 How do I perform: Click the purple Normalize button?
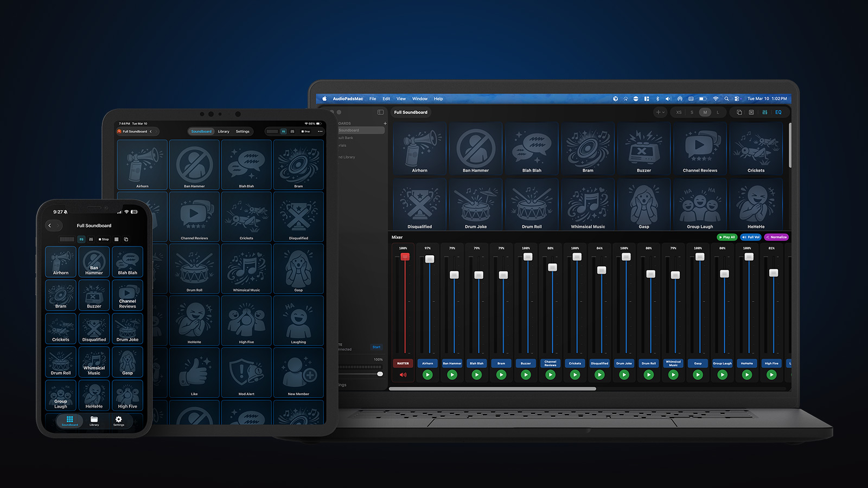(777, 237)
